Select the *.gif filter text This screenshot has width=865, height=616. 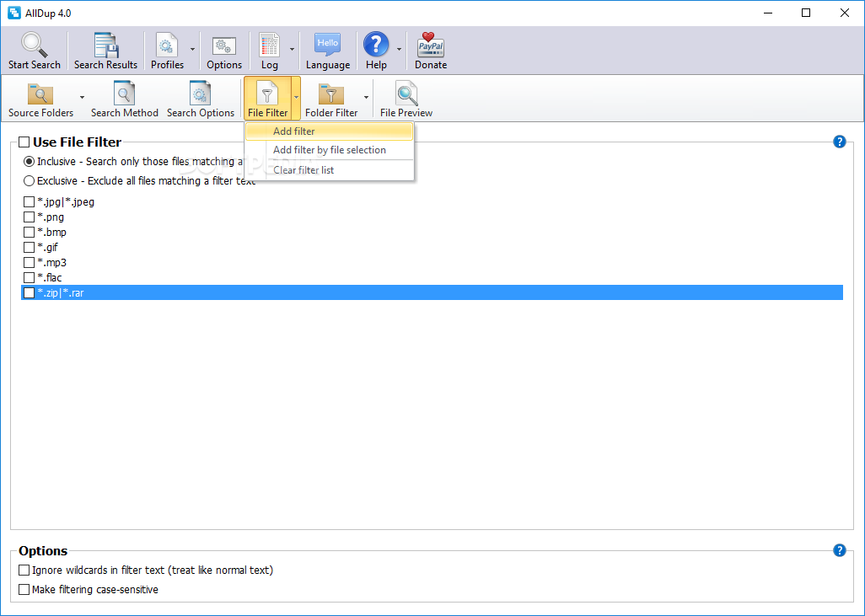click(47, 248)
